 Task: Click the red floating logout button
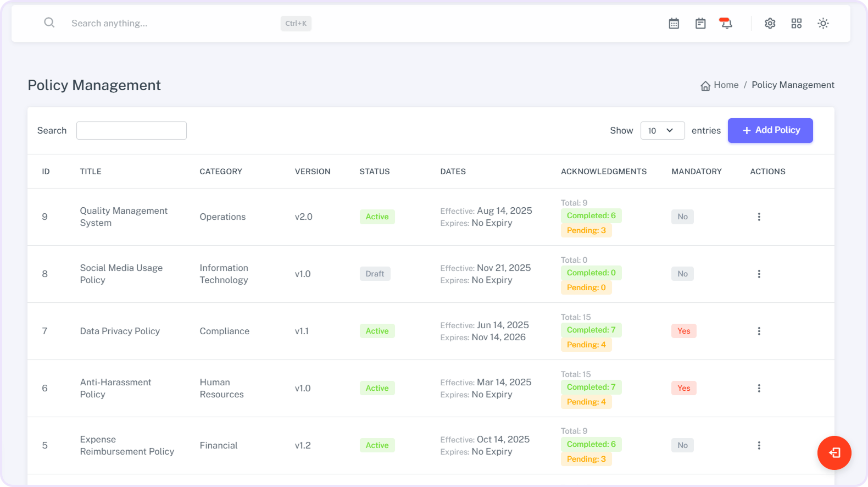tap(834, 453)
